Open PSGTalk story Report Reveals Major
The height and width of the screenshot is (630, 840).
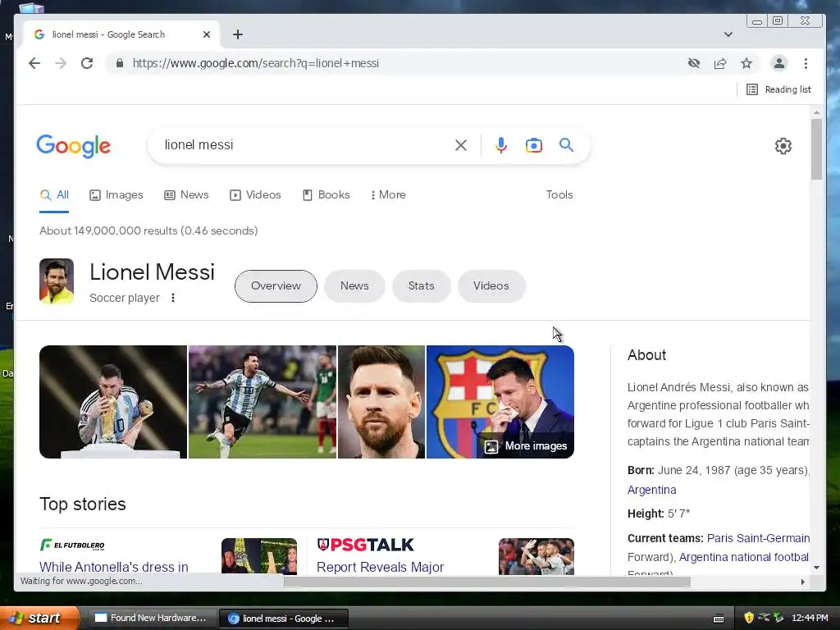point(381,567)
